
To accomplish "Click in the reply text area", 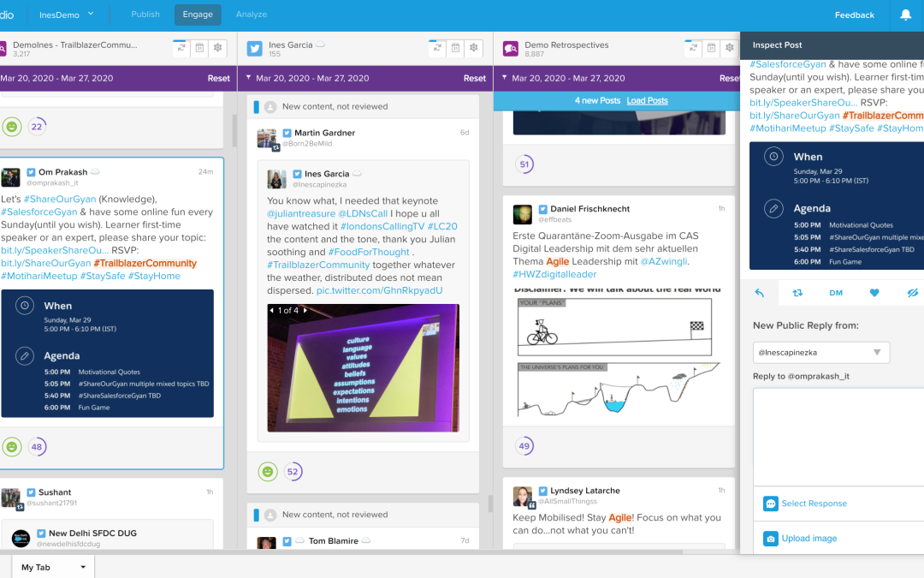I will tap(838, 437).
